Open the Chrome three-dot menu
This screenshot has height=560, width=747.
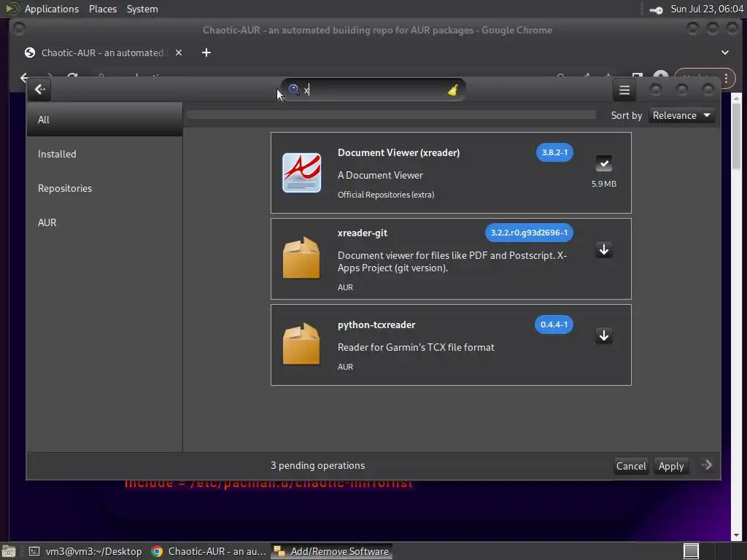[x=726, y=78]
